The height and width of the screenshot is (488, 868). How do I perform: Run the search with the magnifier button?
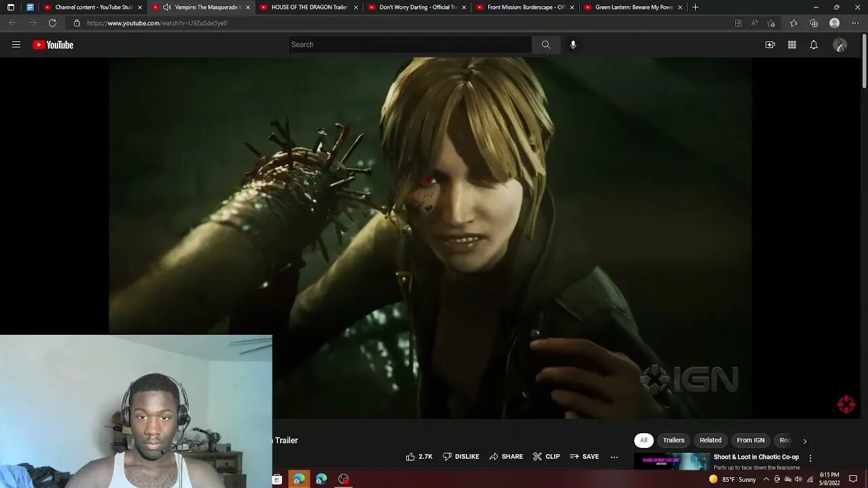(x=546, y=45)
